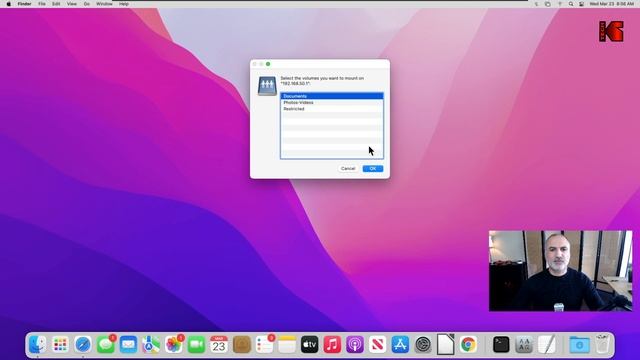
Task: Open the View menu
Action: coord(71,4)
